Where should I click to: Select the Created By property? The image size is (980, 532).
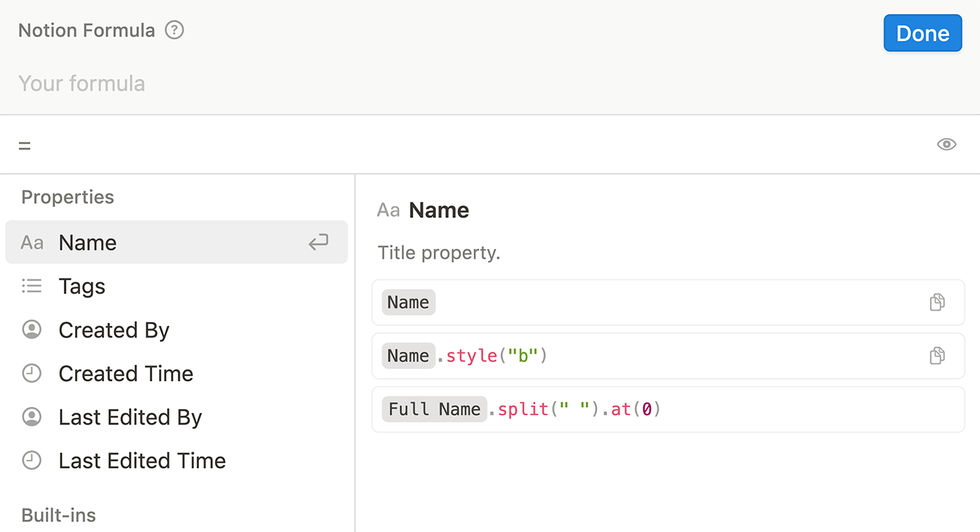(x=176, y=330)
